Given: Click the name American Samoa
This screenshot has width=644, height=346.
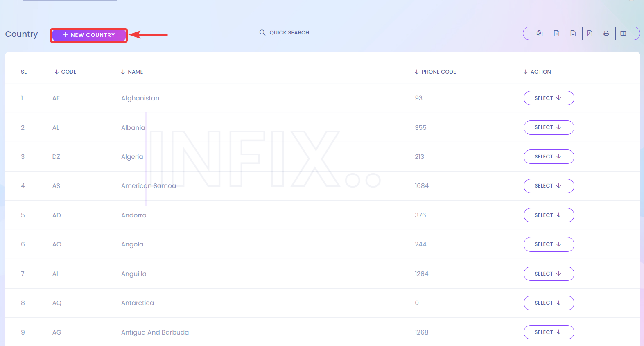Looking at the screenshot, I should pos(148,186).
